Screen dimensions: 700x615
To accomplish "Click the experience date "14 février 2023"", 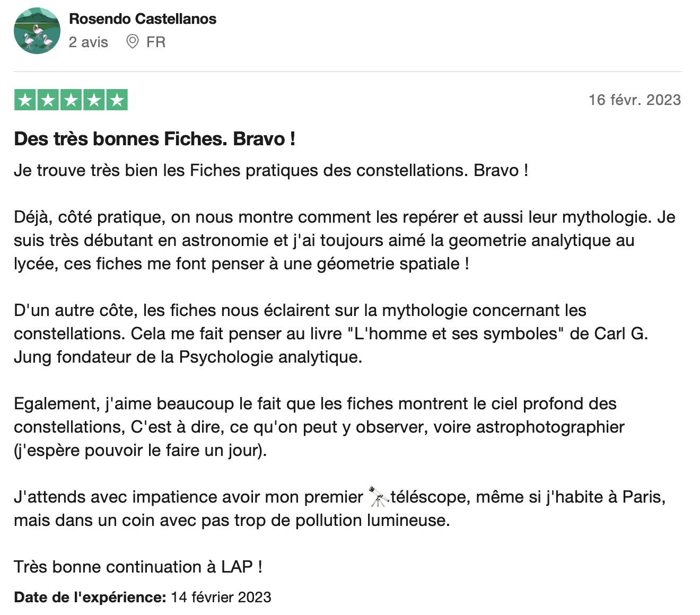I will pyautogui.click(x=221, y=597).
